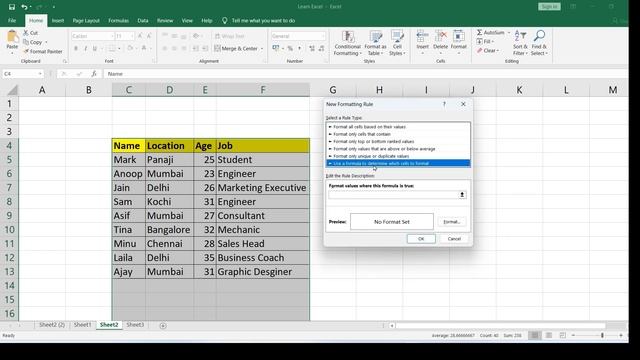
Task: Click the Job header cell
Action: (263, 146)
